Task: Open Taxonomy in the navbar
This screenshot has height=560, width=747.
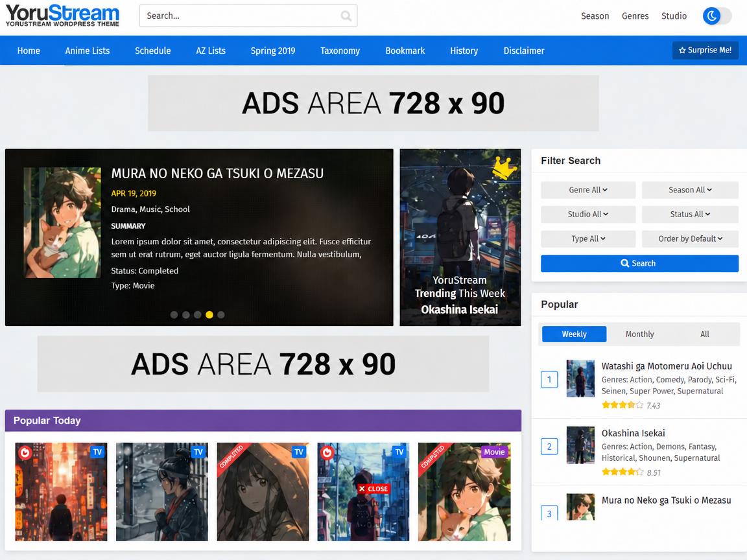Action: 340,51
